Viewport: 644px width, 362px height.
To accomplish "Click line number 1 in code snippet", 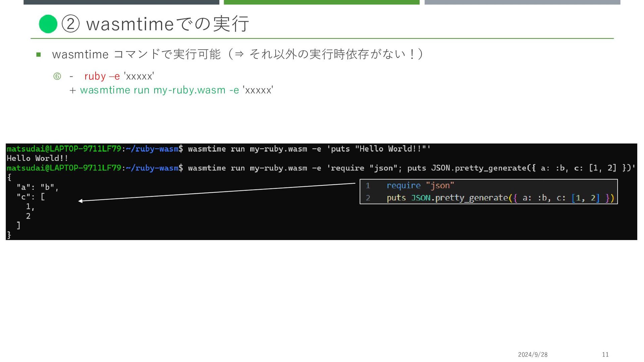I will 368,186.
